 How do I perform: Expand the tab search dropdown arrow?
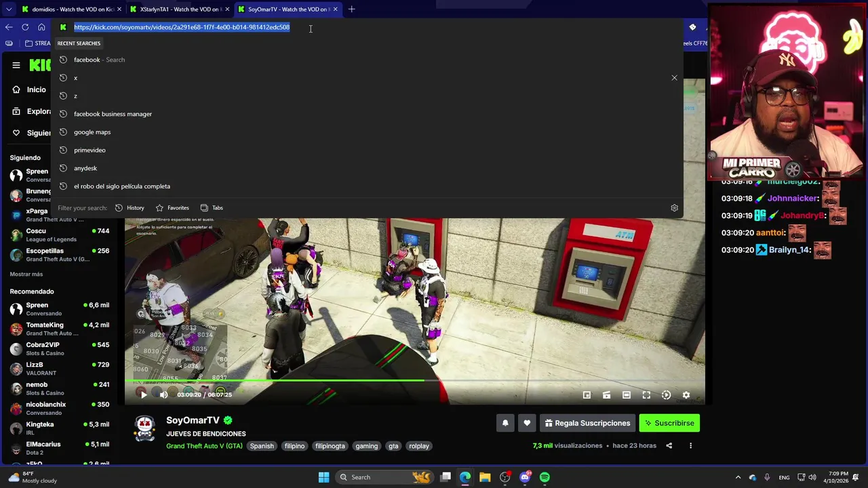click(x=9, y=9)
